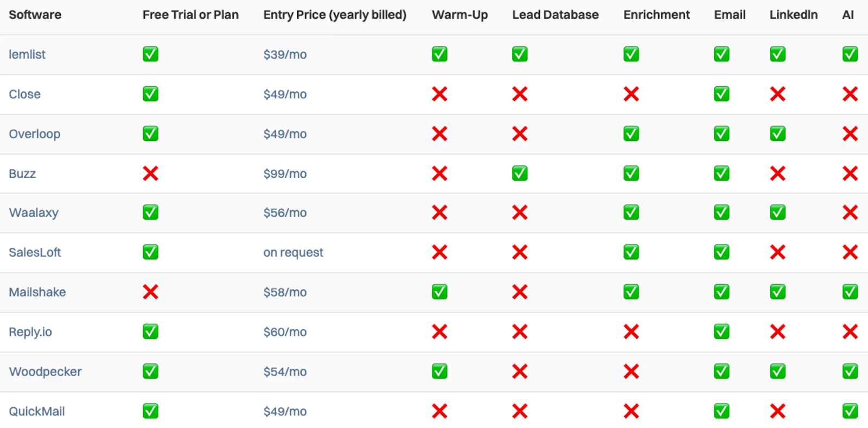Image resolution: width=868 pixels, height=428 pixels.
Task: Click QuickMail's AI green checkmark
Action: (x=850, y=411)
